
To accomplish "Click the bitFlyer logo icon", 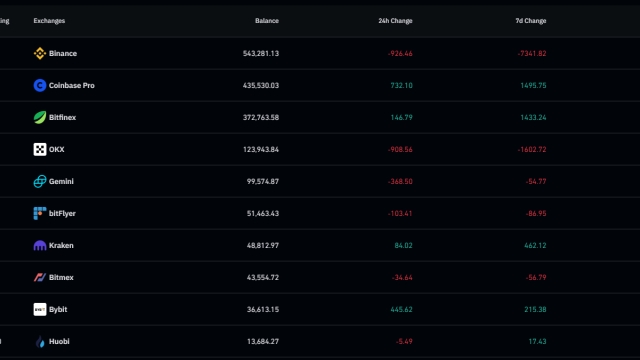I will pyautogui.click(x=40, y=213).
